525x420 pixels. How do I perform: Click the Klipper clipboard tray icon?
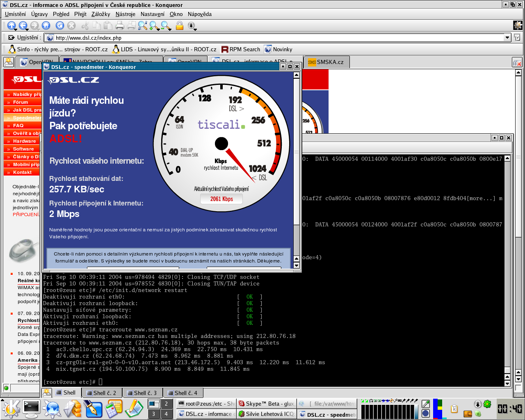click(454, 409)
